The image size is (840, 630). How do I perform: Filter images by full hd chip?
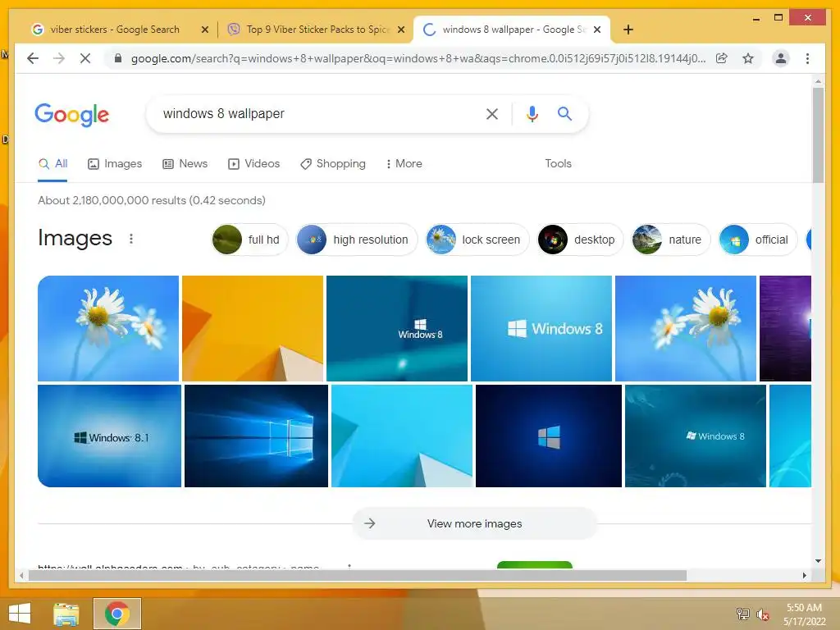pos(249,240)
